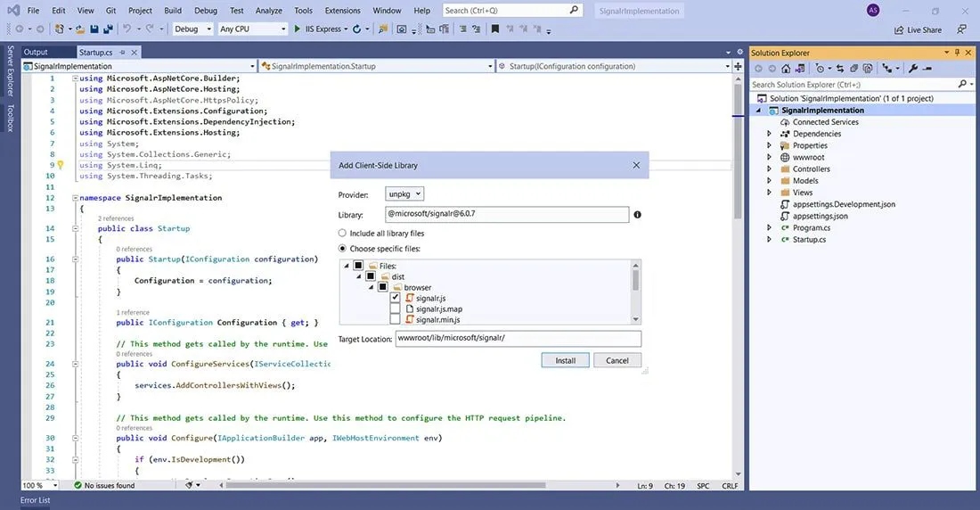Click the lightbulb quick action on line 9
The image size is (980, 510).
point(61,165)
